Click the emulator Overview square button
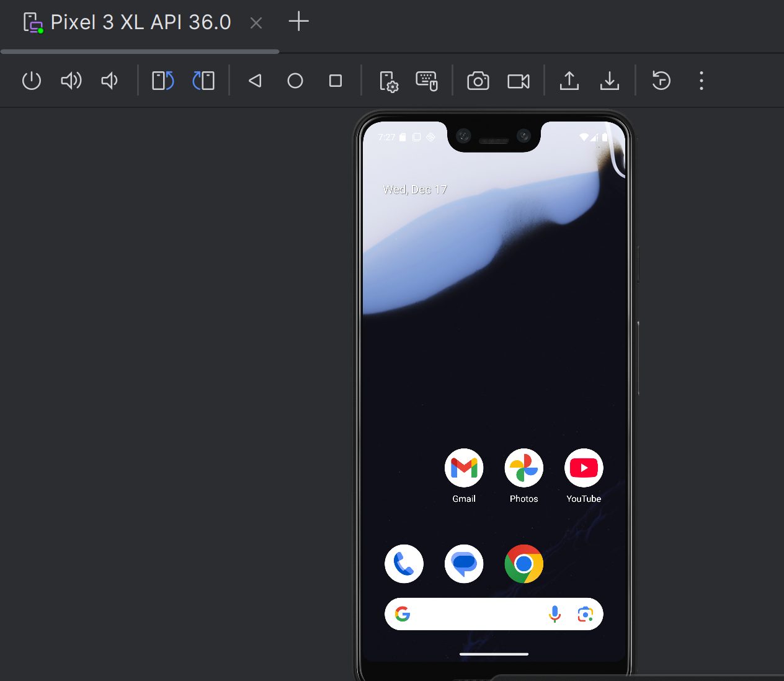This screenshot has height=681, width=784. tap(336, 81)
